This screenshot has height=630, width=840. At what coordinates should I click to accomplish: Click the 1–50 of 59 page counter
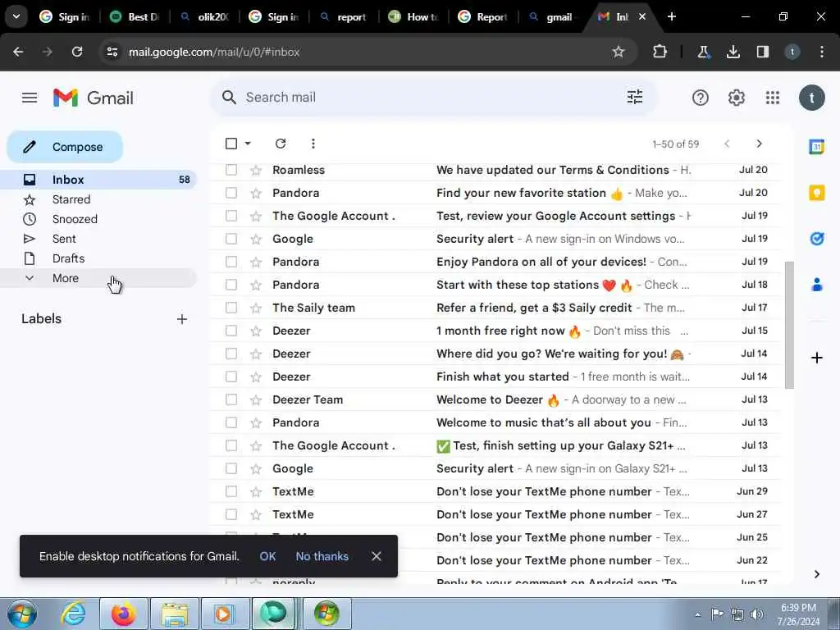tap(676, 144)
